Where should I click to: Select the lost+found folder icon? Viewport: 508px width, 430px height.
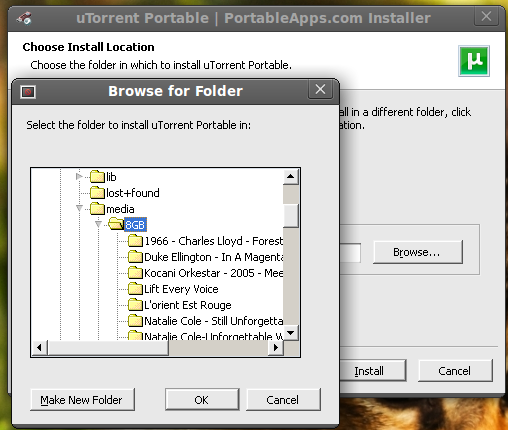tap(97, 192)
